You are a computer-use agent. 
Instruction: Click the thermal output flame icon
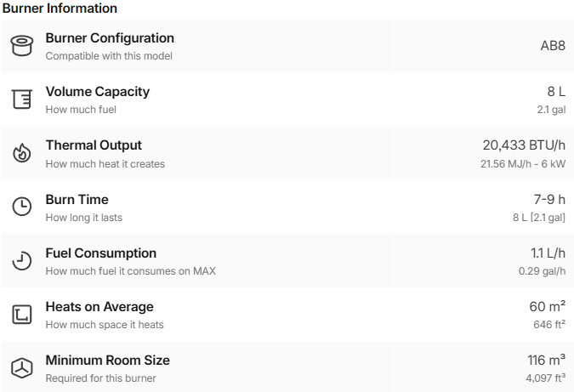[x=21, y=154]
